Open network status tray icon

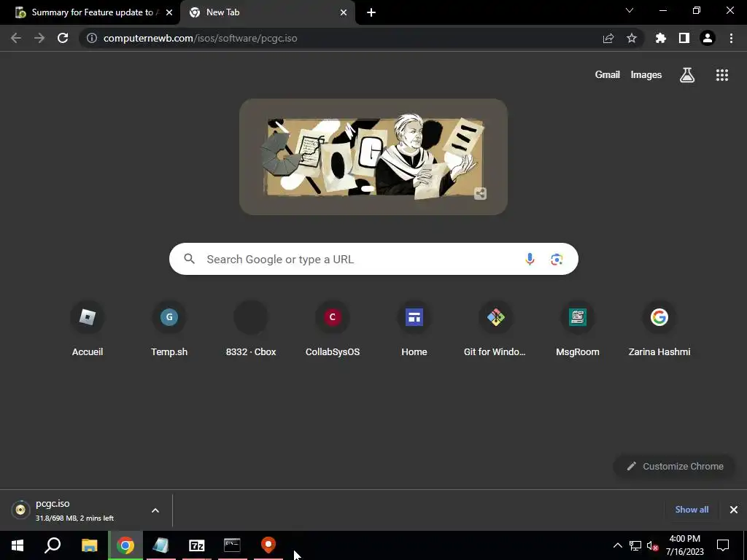click(635, 545)
